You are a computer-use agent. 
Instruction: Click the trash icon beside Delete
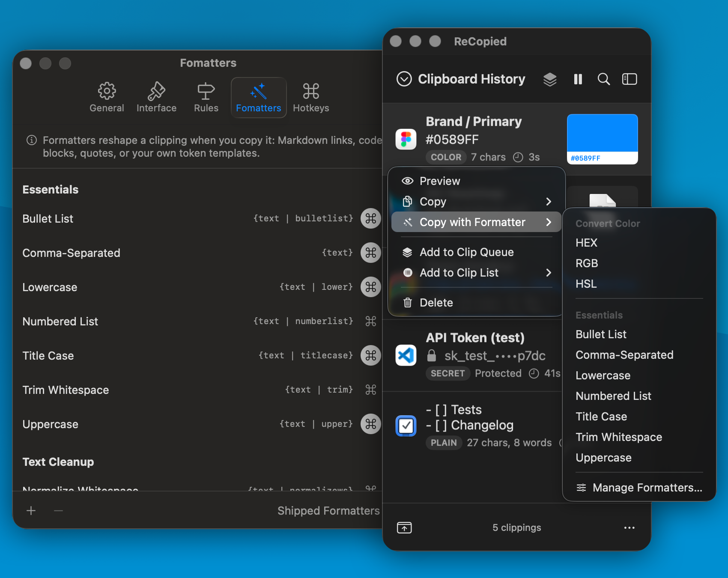pyautogui.click(x=408, y=303)
